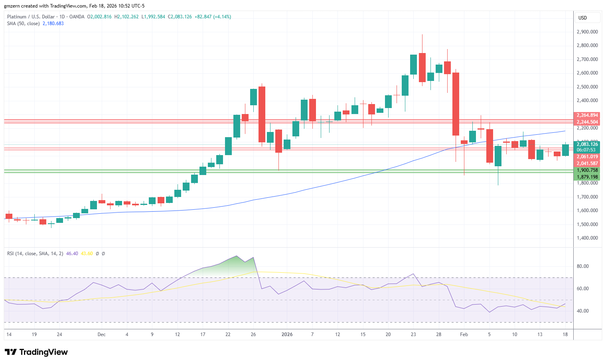The height and width of the screenshot is (364, 606).
Task: Select the SMA (50, close) indicator label
Action: (x=24, y=24)
